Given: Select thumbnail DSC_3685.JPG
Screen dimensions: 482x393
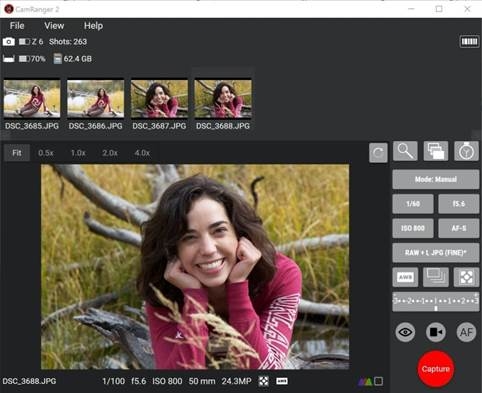Looking at the screenshot, I should tap(32, 99).
